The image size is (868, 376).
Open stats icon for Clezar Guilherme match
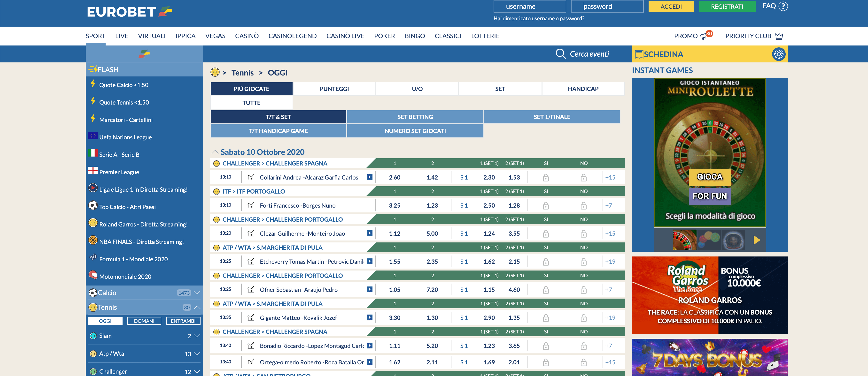tap(251, 233)
